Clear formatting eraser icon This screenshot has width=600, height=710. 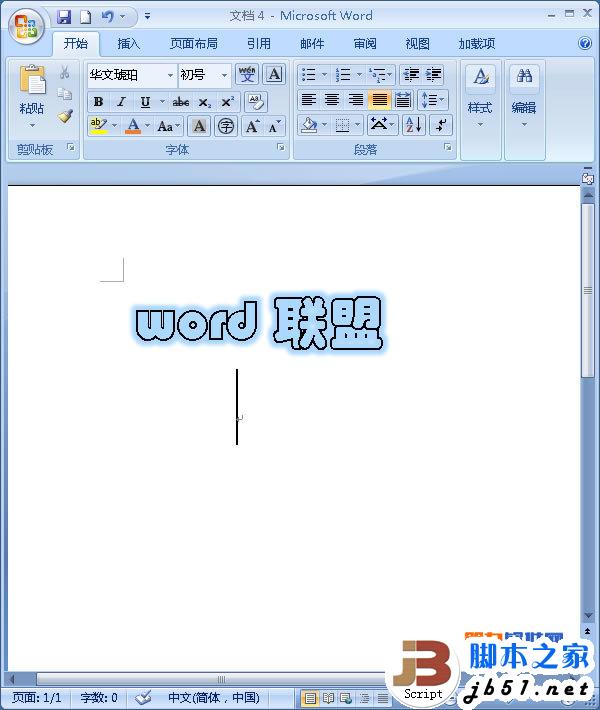point(256,102)
